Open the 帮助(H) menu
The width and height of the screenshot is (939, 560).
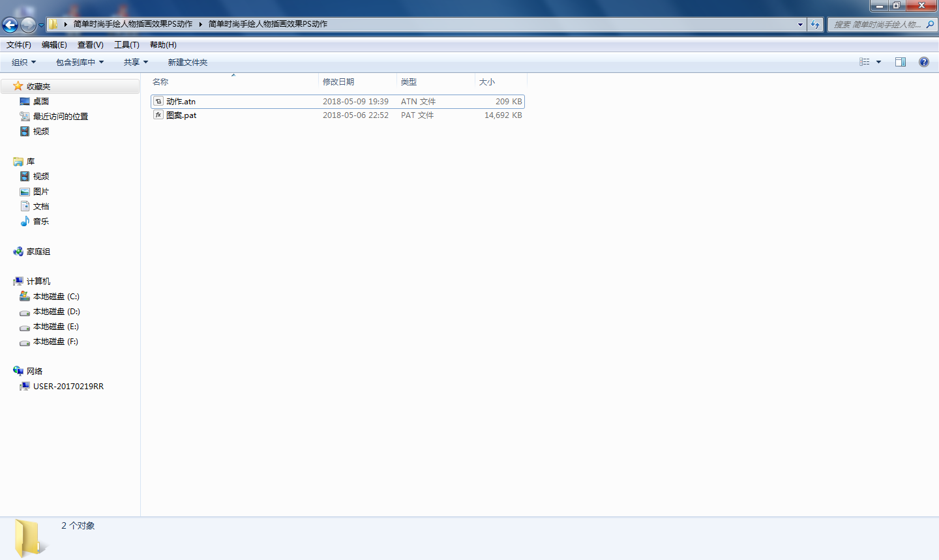point(163,45)
